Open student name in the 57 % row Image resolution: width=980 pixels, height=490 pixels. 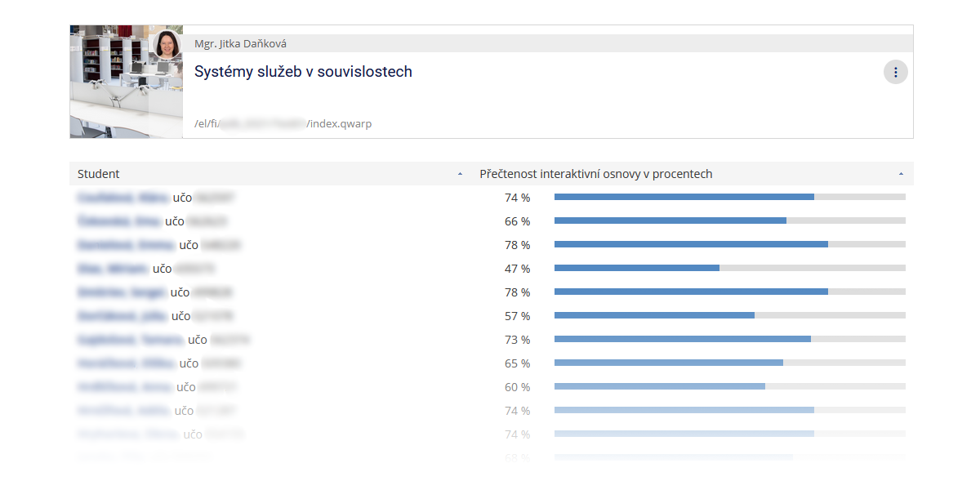[122, 316]
